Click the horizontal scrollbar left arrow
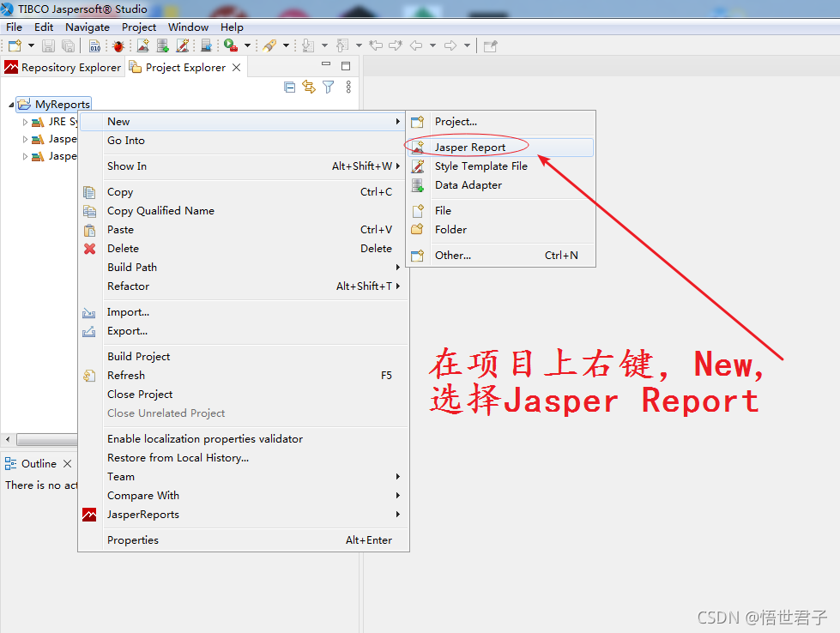The height and width of the screenshot is (633, 840). (8, 440)
